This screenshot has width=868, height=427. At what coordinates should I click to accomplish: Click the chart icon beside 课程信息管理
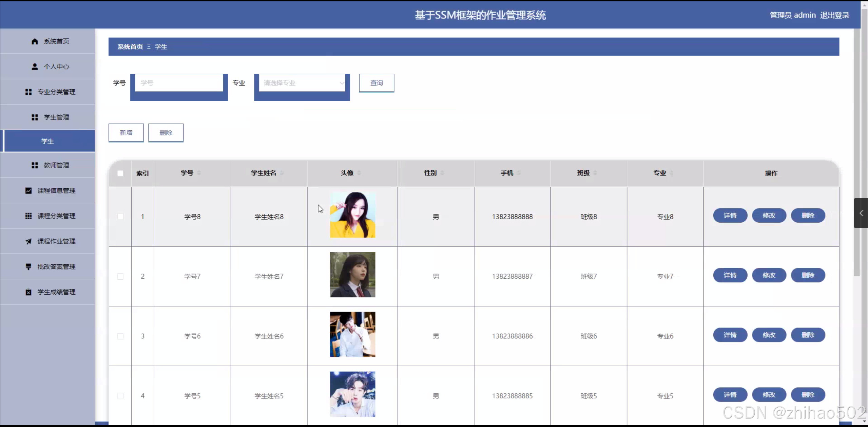click(28, 191)
